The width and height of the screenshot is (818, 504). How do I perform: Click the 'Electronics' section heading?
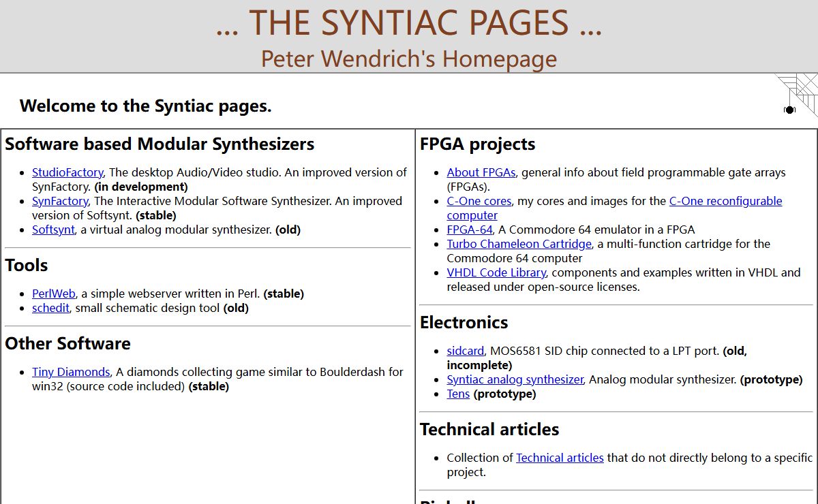point(464,323)
